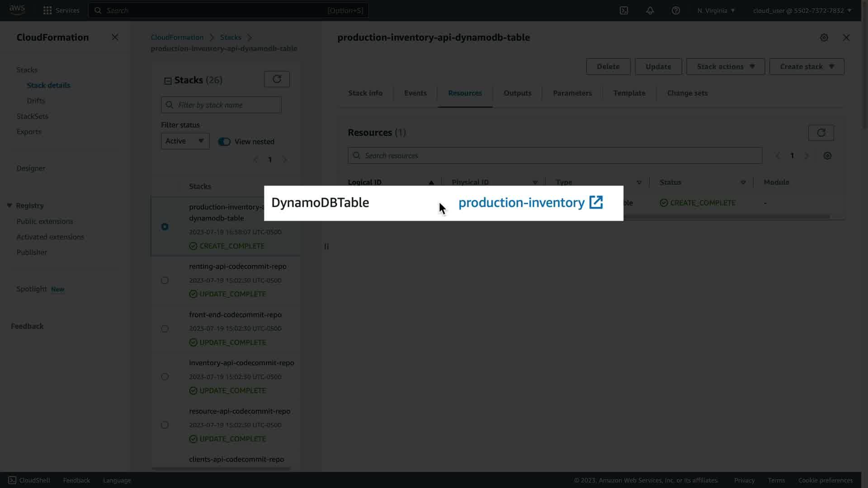Image resolution: width=868 pixels, height=488 pixels.
Task: Open Resources table preferences gear
Action: coord(827,156)
